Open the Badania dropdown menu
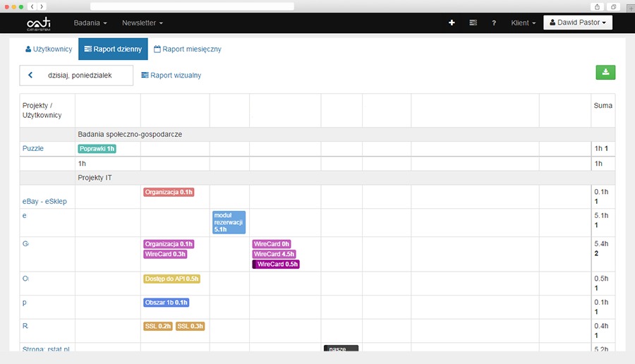The width and height of the screenshot is (635, 364). 90,23
